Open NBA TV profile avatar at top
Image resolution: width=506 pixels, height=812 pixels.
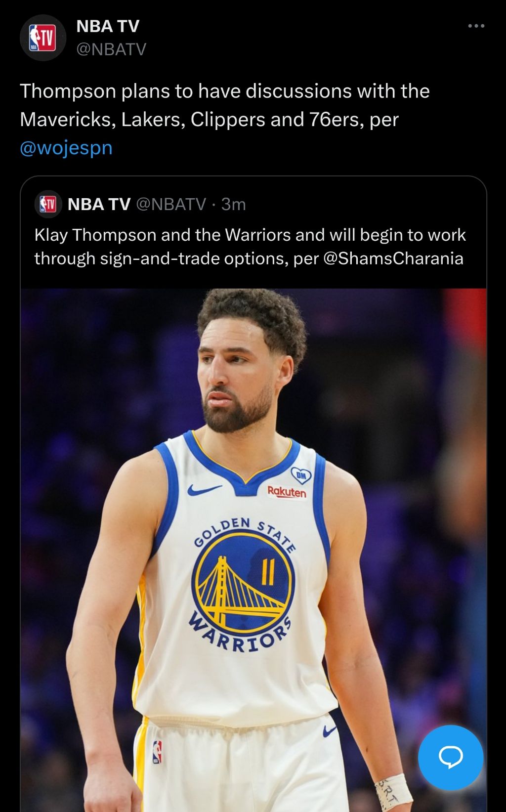point(42,38)
